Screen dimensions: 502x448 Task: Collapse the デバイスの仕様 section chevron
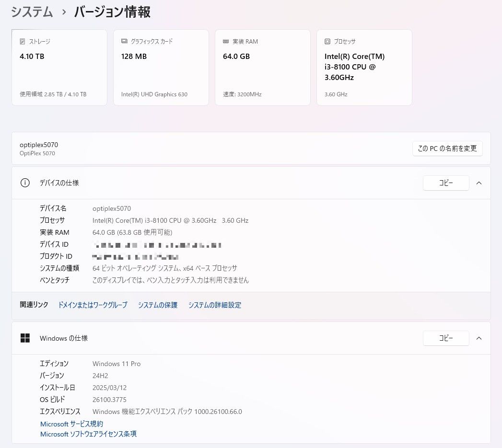tap(479, 183)
